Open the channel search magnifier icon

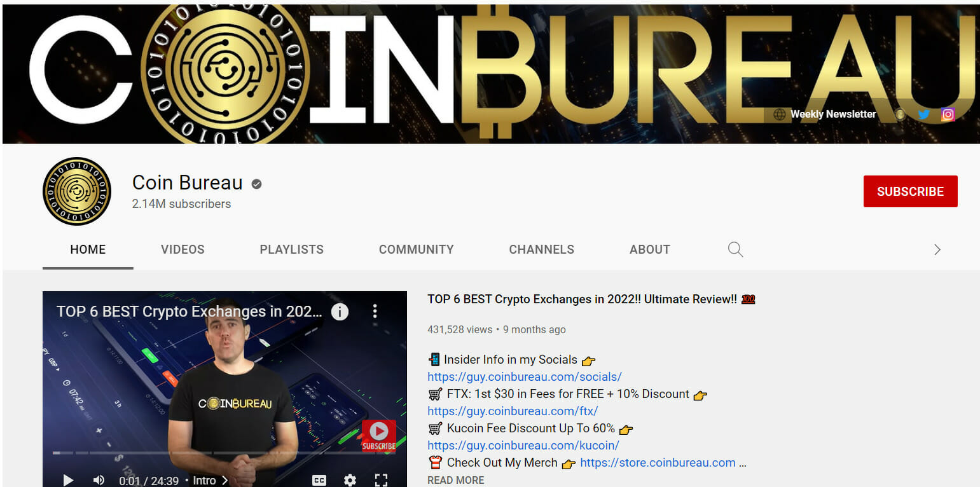coord(735,249)
